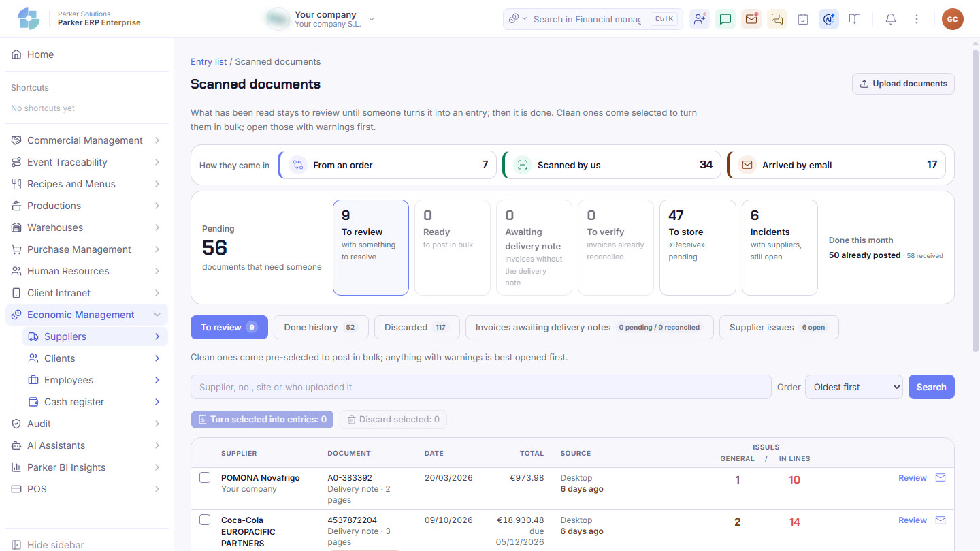This screenshot has height=551, width=980.
Task: Open the calendar tasks icon
Action: pyautogui.click(x=803, y=19)
